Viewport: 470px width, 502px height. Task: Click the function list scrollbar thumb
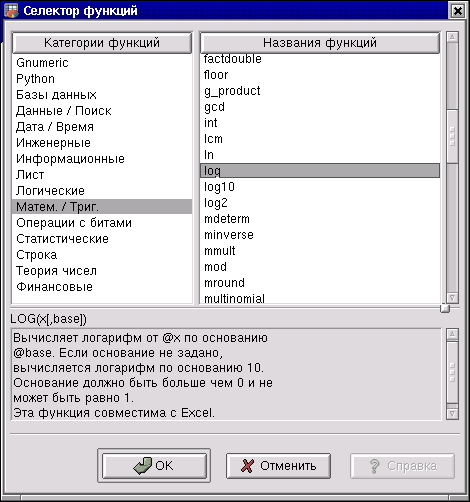[452, 136]
